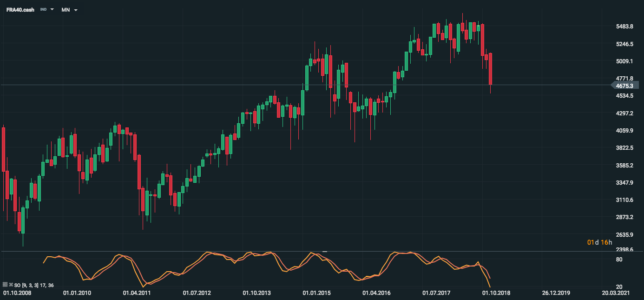644x300 pixels.
Task: Click the 80 level on stochastic scale
Action: [619, 260]
